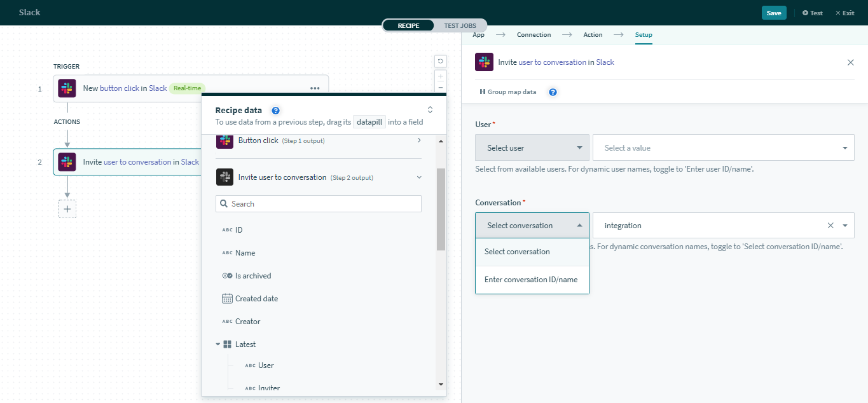Go to the Connection tab
Image resolution: width=868 pixels, height=403 pixels.
coord(534,35)
